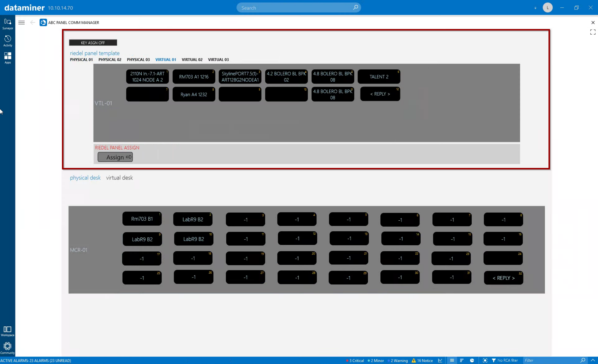The height and width of the screenshot is (364, 598).
Task: Click the status bar filter magnifier icon
Action: (583, 360)
